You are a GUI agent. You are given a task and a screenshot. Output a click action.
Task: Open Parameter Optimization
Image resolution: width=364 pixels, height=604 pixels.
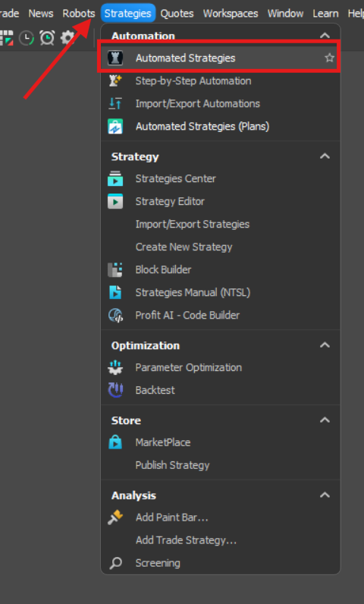221,367
